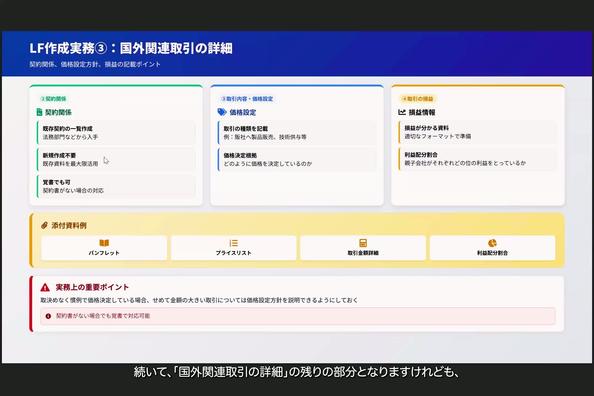This screenshot has width=594, height=396.
Task: Select the 新規作成不要 item
Action: pos(116,160)
